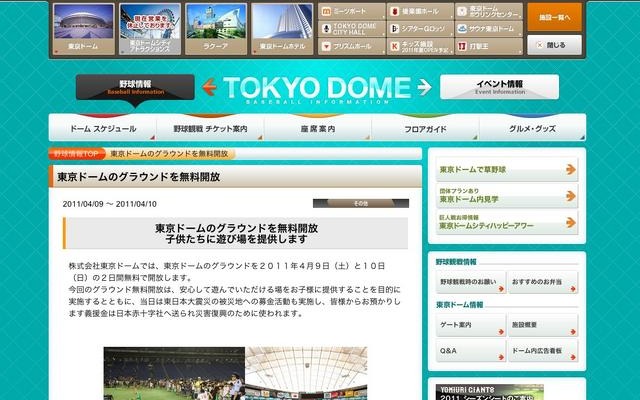Image resolution: width=640 pixels, height=400 pixels.
Task: Click the YOMIURI GIANTS season seat banner
Action: click(489, 392)
